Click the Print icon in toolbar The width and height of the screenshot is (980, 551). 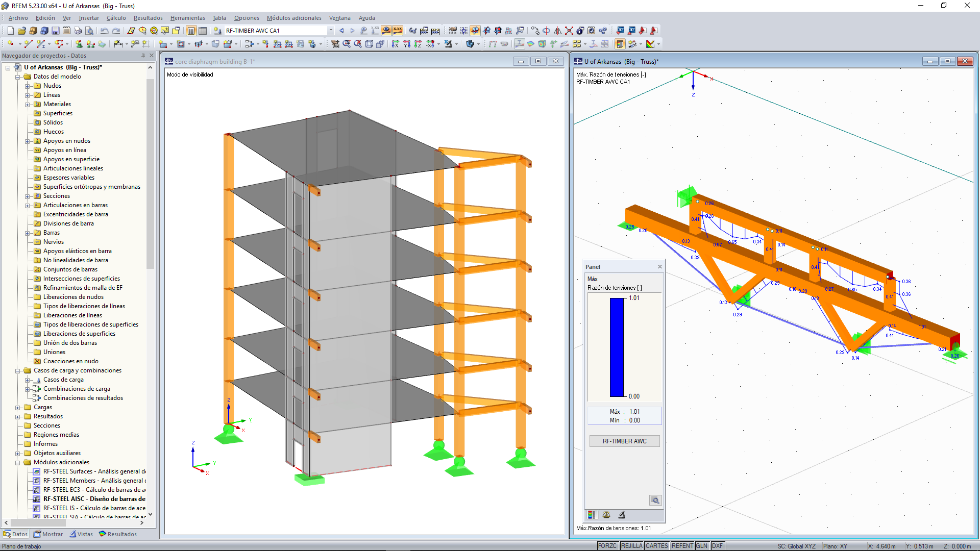[x=78, y=31]
